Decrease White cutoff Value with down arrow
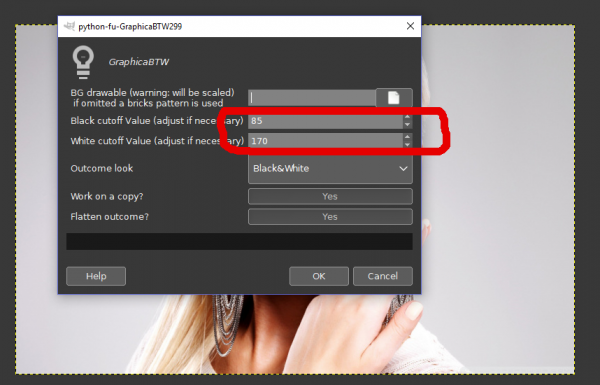The width and height of the screenshot is (600, 385). click(407, 144)
